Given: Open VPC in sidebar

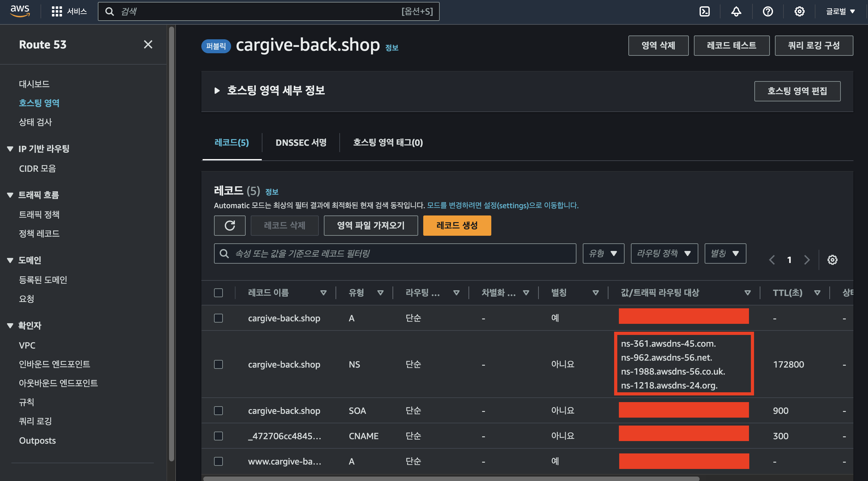Looking at the screenshot, I should tap(27, 345).
